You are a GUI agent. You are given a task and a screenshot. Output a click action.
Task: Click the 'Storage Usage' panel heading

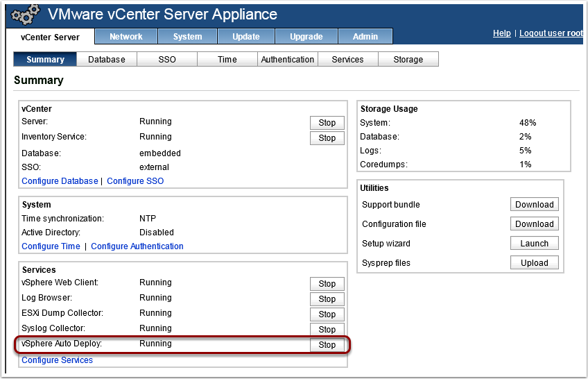point(389,109)
